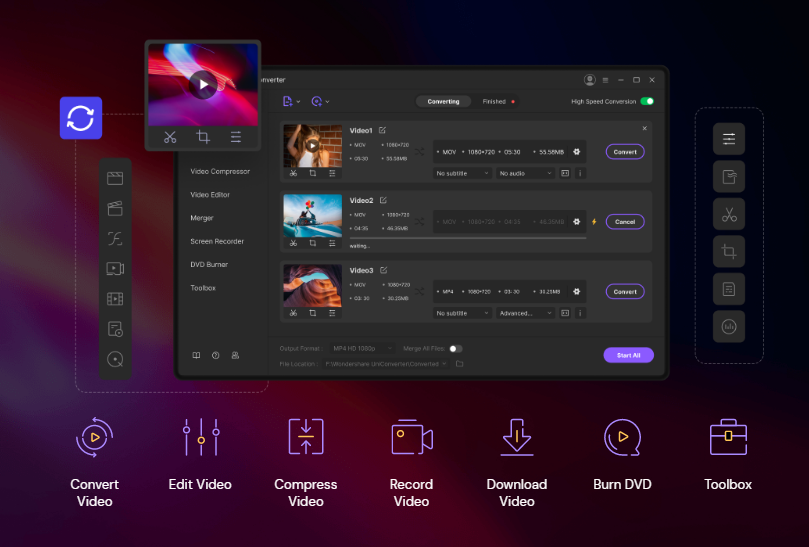
Task: Toggle High Speed Conversion switch
Action: click(x=647, y=101)
